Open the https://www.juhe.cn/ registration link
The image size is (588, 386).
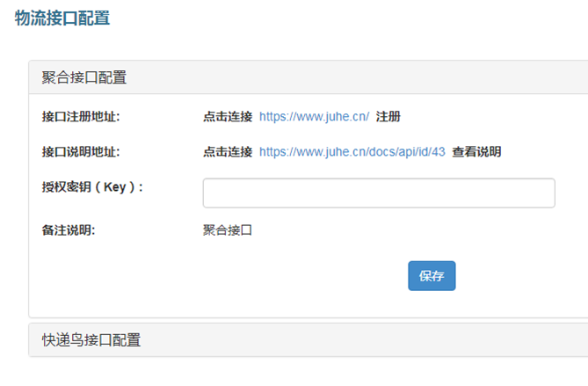click(315, 117)
